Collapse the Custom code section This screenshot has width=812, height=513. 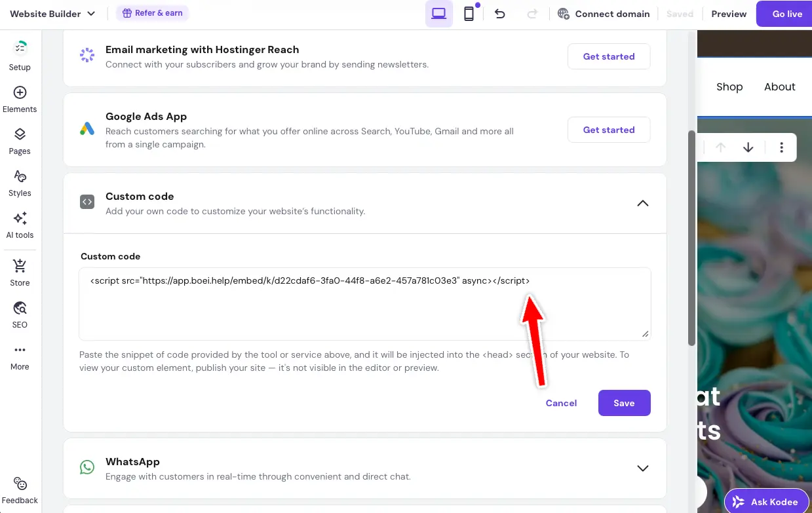643,203
